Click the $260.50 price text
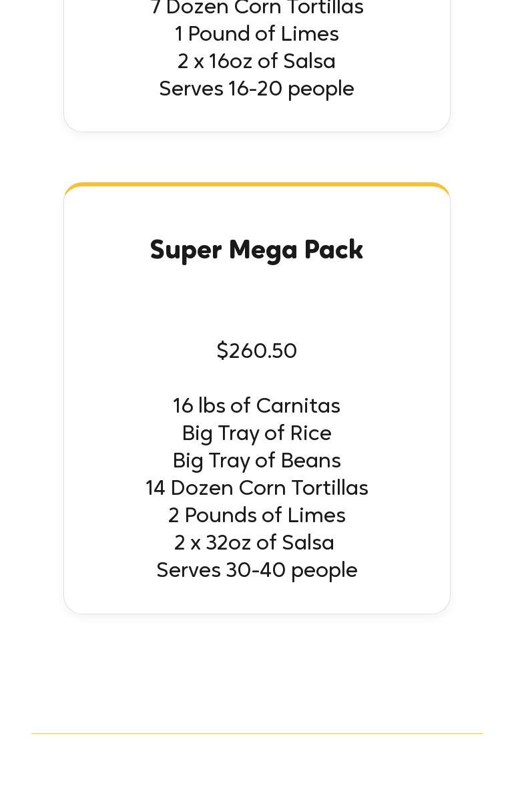This screenshot has width=514, height=812. (x=256, y=351)
